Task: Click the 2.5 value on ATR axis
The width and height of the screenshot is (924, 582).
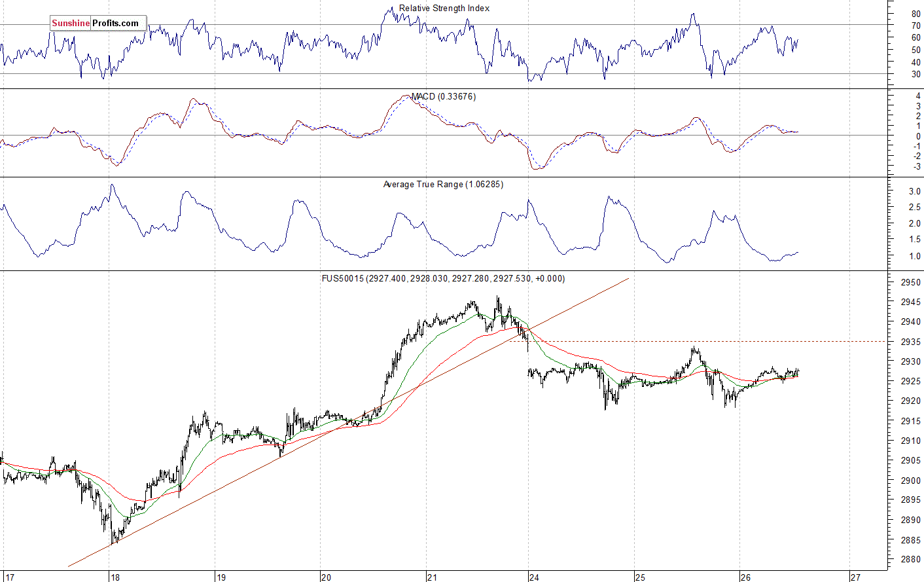Action: 915,208
